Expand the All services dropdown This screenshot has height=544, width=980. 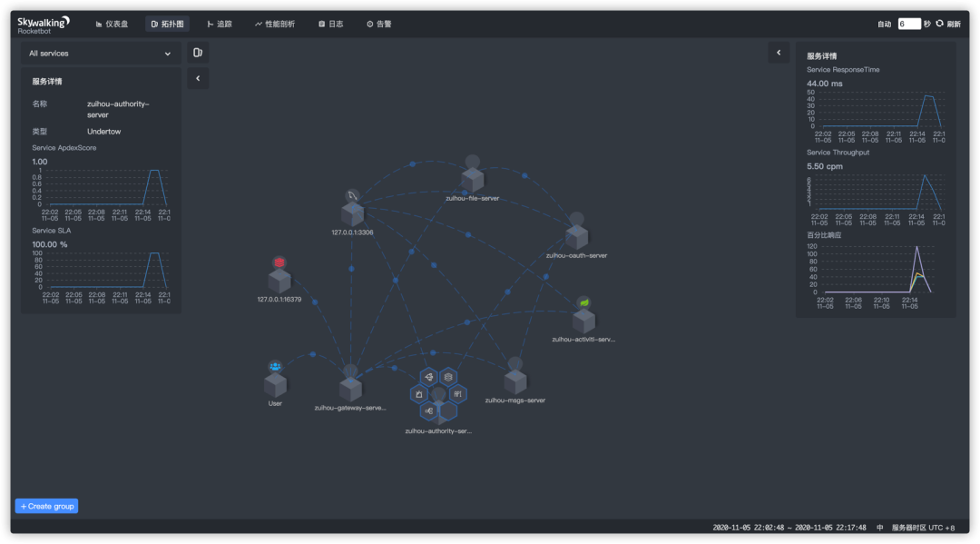pos(100,54)
